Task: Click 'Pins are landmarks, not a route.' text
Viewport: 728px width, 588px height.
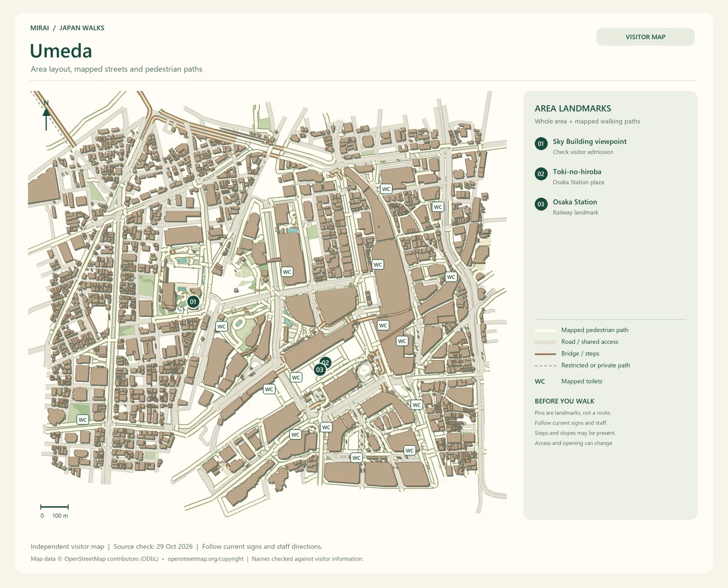Action: [x=573, y=413]
